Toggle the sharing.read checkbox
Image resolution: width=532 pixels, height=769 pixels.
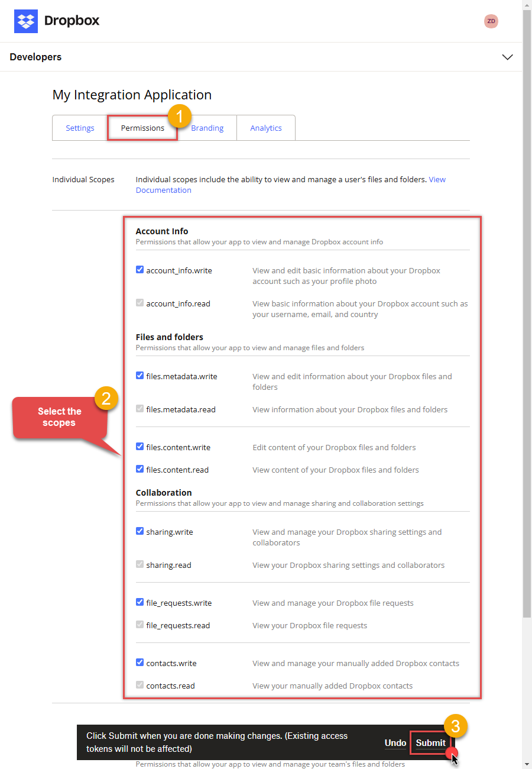pyautogui.click(x=140, y=564)
